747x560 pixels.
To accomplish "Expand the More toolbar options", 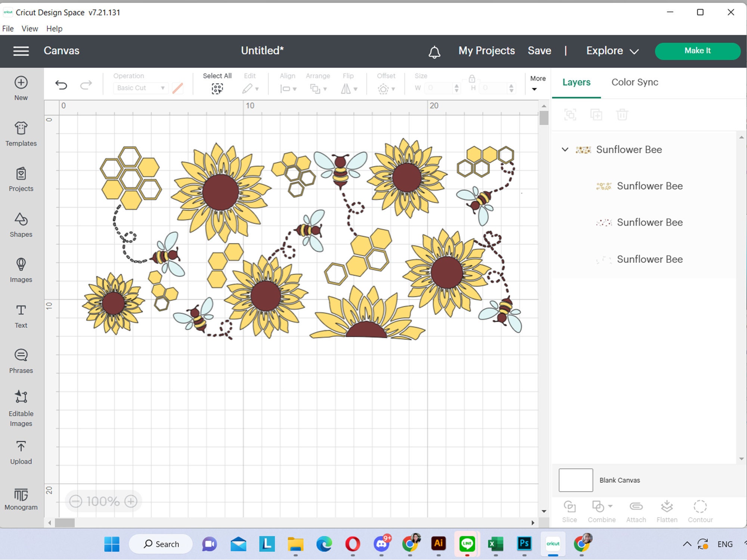I will pyautogui.click(x=538, y=83).
